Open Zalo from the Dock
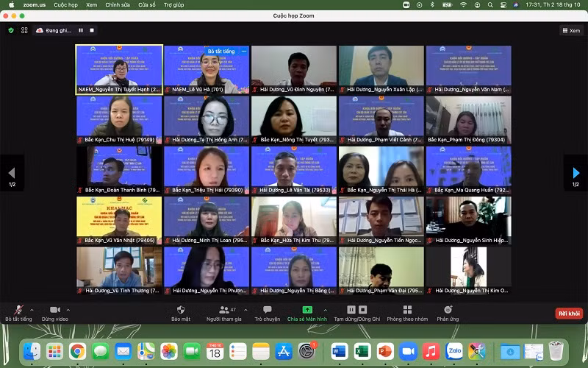This screenshot has width=588, height=368. (x=454, y=351)
